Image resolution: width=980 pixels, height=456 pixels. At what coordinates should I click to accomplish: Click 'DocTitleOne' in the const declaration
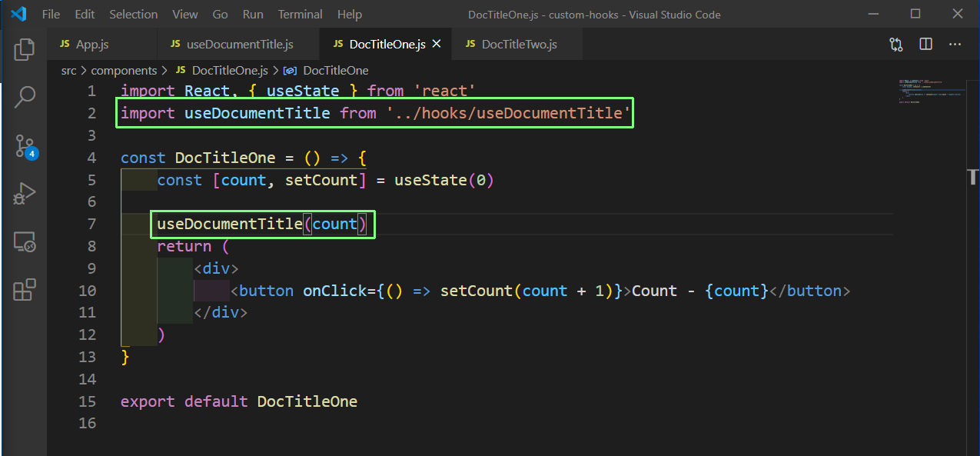[225, 158]
